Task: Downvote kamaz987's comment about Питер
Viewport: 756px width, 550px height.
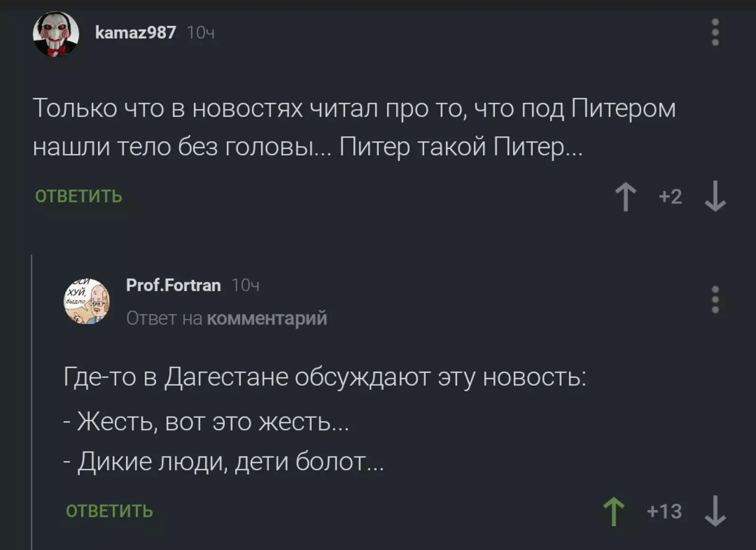Action: [x=715, y=197]
